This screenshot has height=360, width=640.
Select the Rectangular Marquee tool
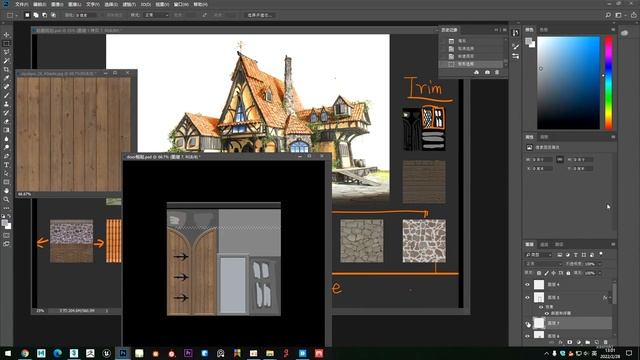tap(7, 43)
